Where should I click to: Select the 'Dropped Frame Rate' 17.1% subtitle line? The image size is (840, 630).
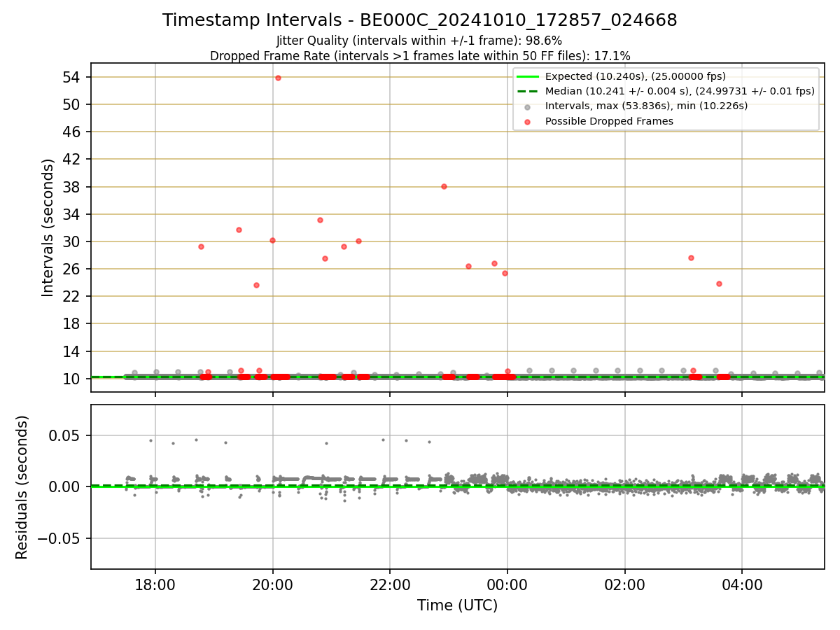point(419,56)
